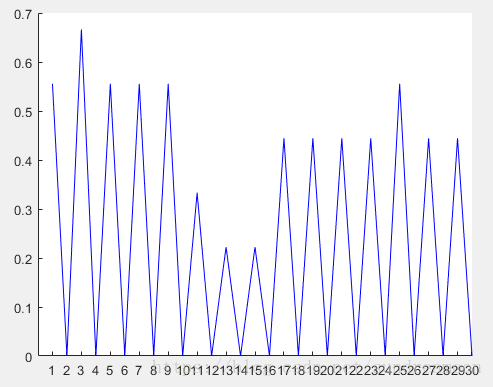
Task: Select the line peak above x tick 7
Action: click(x=139, y=84)
